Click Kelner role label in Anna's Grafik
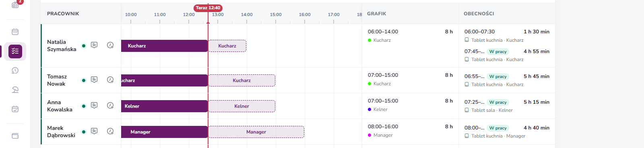644x148 pixels. [380, 109]
